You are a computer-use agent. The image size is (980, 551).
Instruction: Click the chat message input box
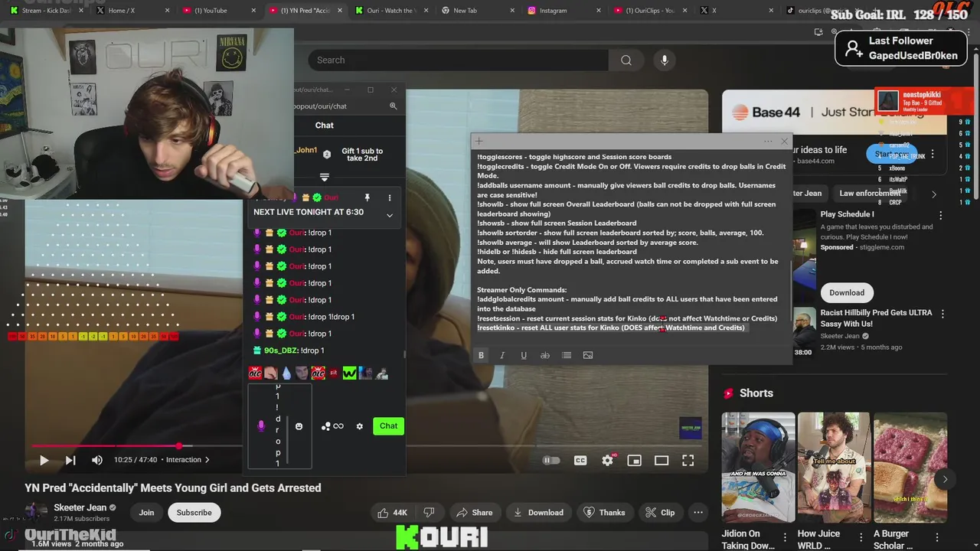(279, 426)
